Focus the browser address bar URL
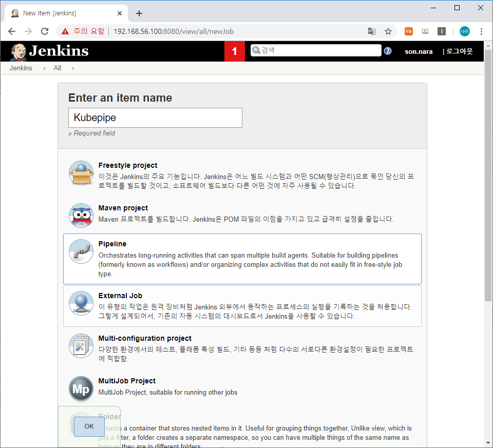The height and width of the screenshot is (448, 493). [x=174, y=31]
